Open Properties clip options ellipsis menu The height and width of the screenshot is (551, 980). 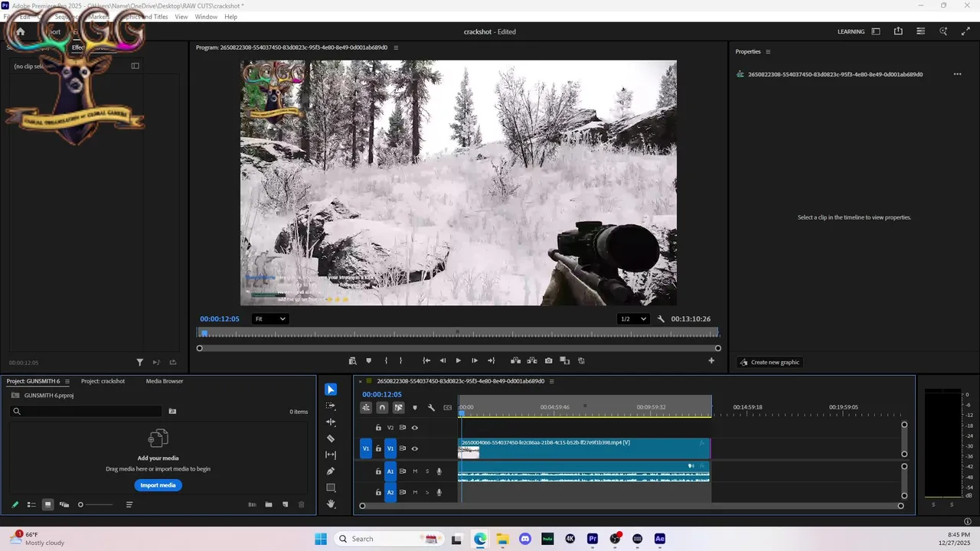[957, 74]
